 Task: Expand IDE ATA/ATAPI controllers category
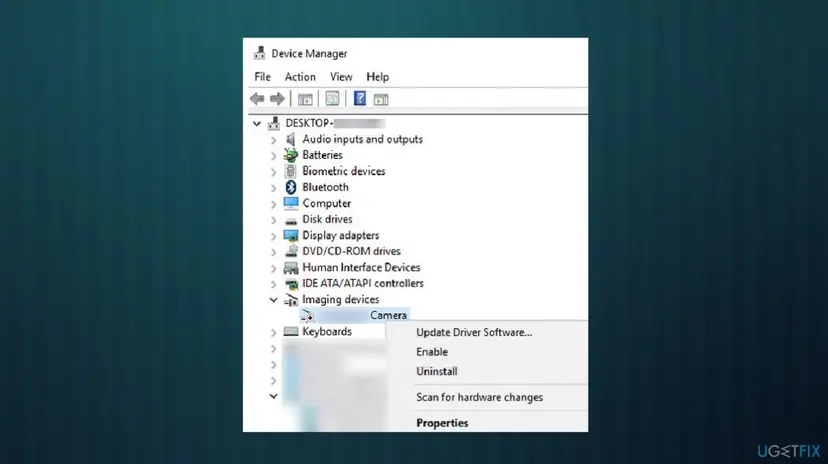coord(273,284)
